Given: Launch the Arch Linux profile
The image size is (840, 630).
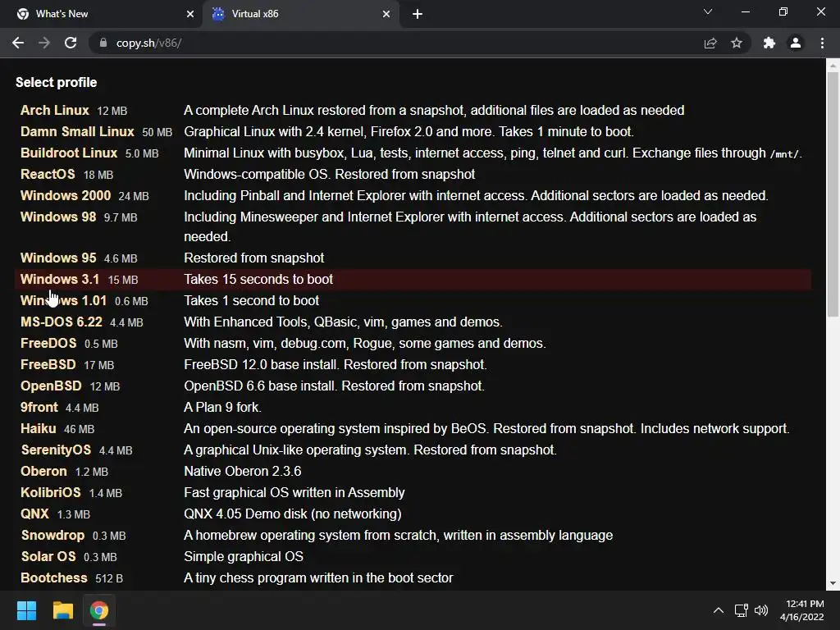Looking at the screenshot, I should click(x=55, y=111).
